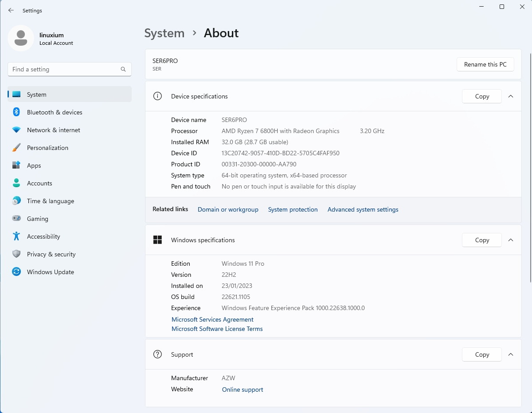
Task: Navigate to Accounts settings
Action: coord(70,183)
